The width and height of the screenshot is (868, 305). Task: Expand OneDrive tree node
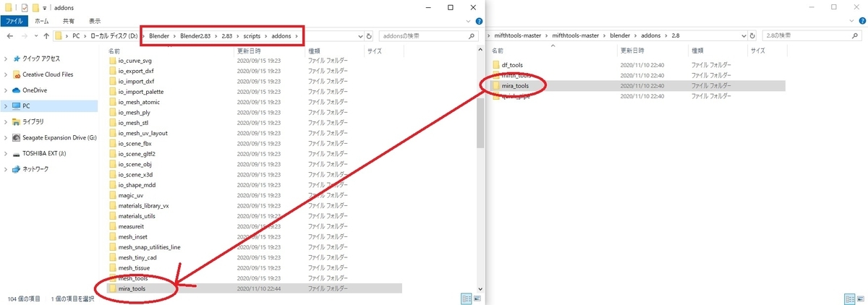(6, 90)
